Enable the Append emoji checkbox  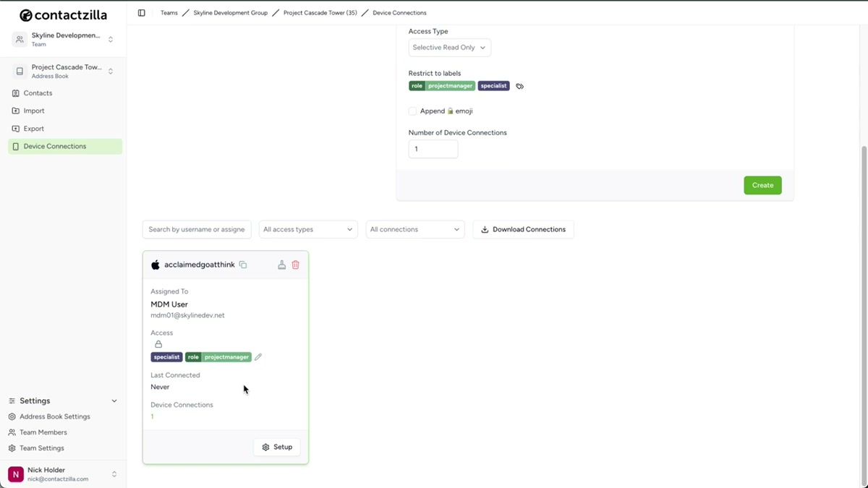point(413,111)
